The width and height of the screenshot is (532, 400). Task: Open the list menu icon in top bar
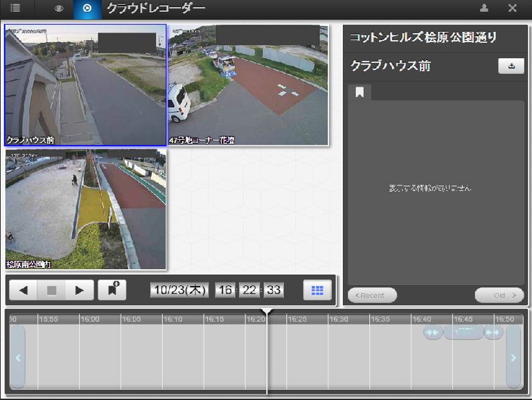click(x=15, y=8)
